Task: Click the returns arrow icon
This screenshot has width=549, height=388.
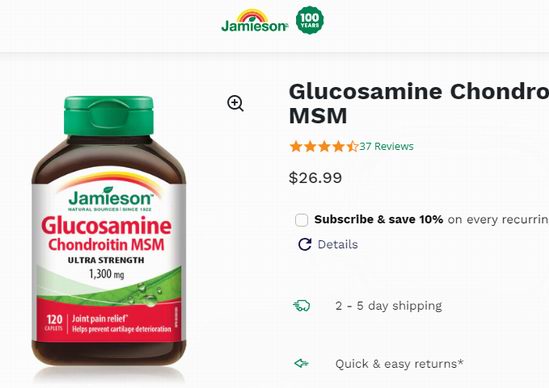Action: pyautogui.click(x=301, y=363)
